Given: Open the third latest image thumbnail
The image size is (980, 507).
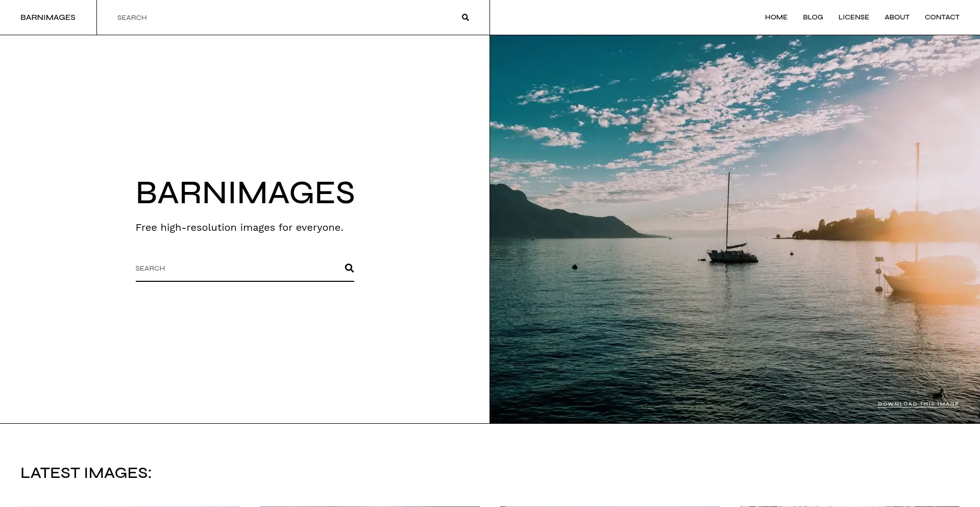Looking at the screenshot, I should 610,506.
